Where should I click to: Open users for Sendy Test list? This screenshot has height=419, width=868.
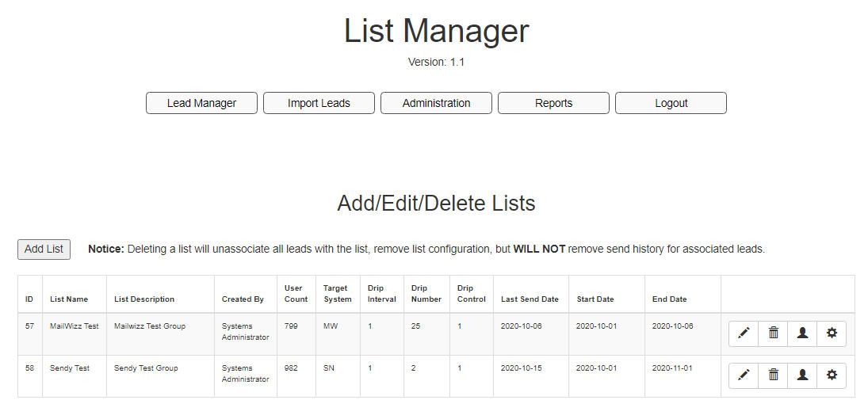[x=802, y=375]
